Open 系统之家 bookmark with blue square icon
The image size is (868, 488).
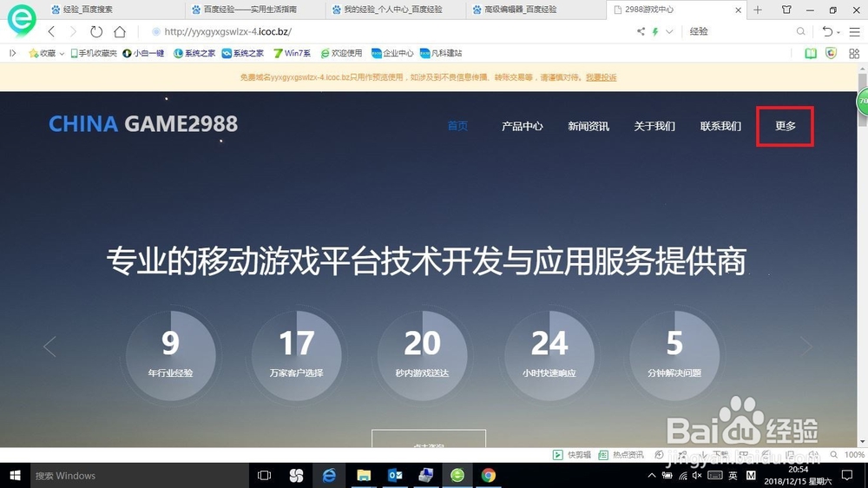tap(242, 53)
